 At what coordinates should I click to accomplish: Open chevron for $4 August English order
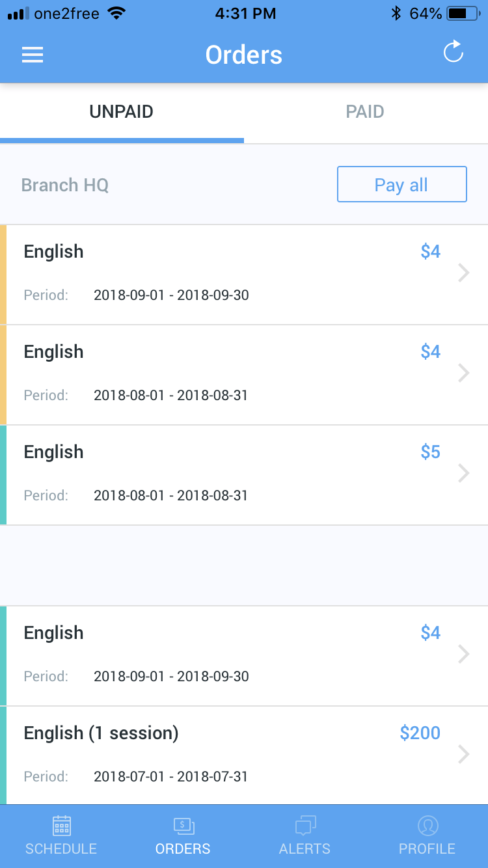tap(463, 373)
